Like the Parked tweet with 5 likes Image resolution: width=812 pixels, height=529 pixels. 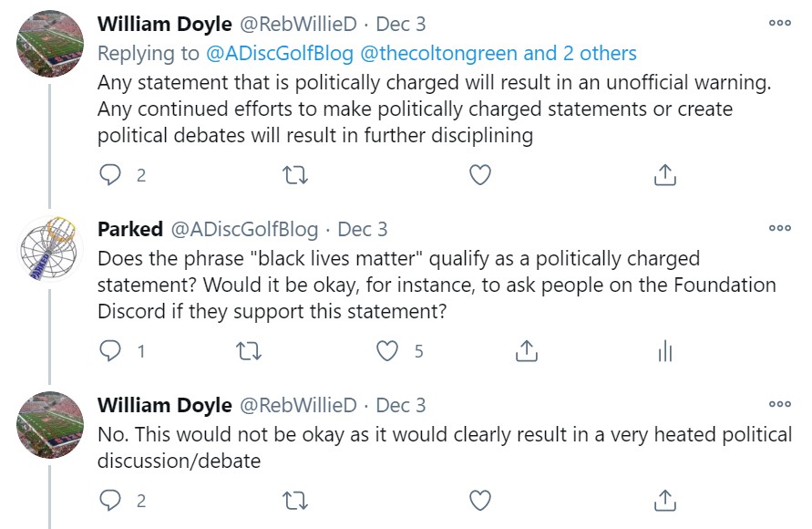(388, 350)
